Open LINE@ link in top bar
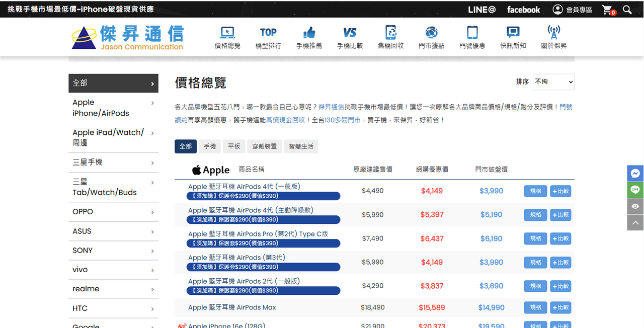Screen dimensions: 644x328 [x=481, y=10]
